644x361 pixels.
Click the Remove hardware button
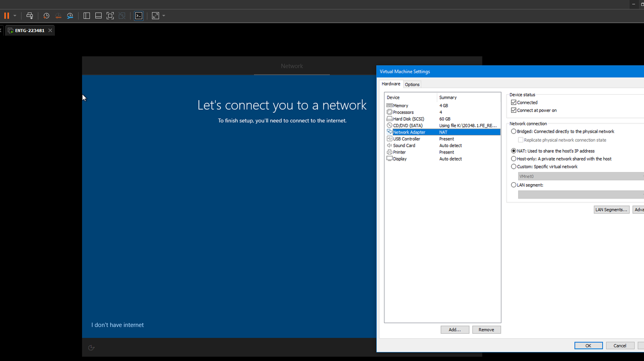coord(487,330)
